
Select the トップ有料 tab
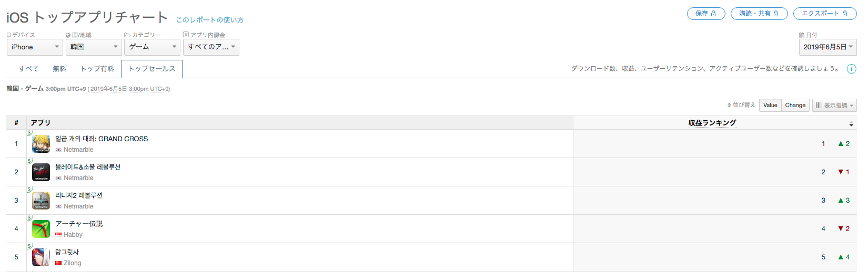pos(97,69)
